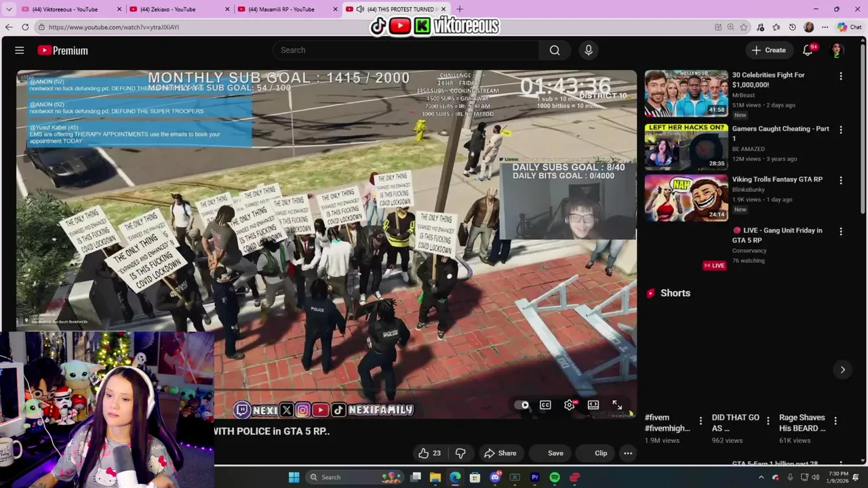
Task: Switch to theater mode
Action: 593,405
